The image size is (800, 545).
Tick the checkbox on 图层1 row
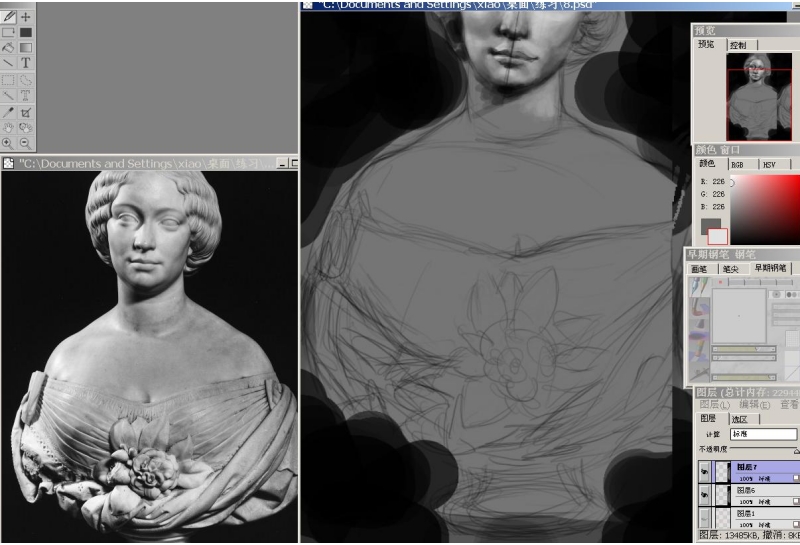tap(796, 524)
